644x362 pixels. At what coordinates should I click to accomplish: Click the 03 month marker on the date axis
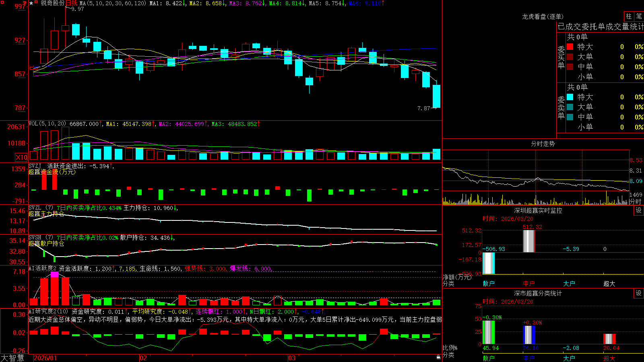(x=292, y=358)
